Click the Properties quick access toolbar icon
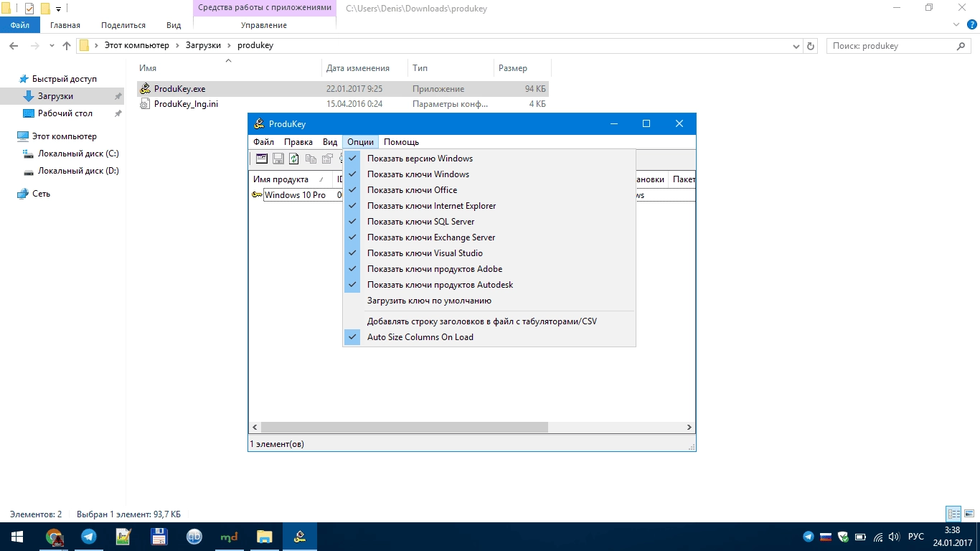This screenshot has height=551, width=980. coord(29,9)
